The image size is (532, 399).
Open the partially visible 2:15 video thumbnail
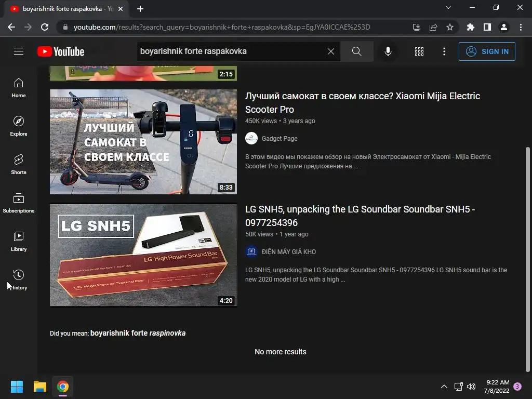pos(143,73)
